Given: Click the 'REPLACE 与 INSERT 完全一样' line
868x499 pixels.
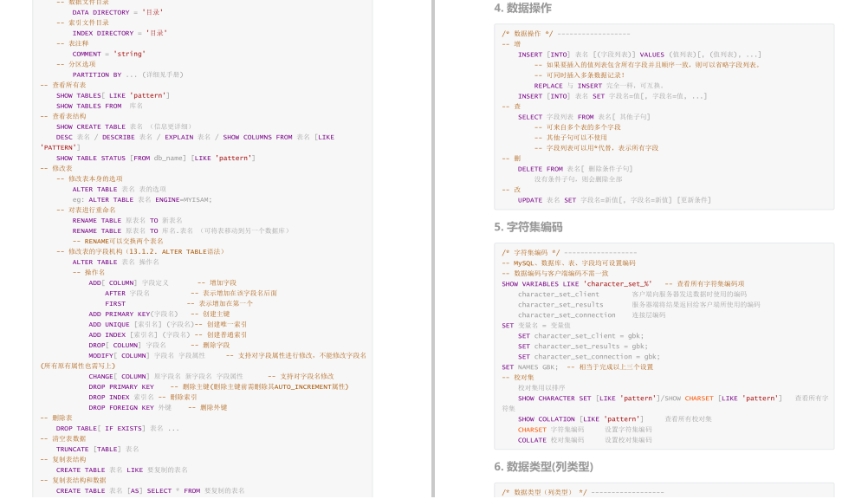Looking at the screenshot, I should [x=599, y=86].
